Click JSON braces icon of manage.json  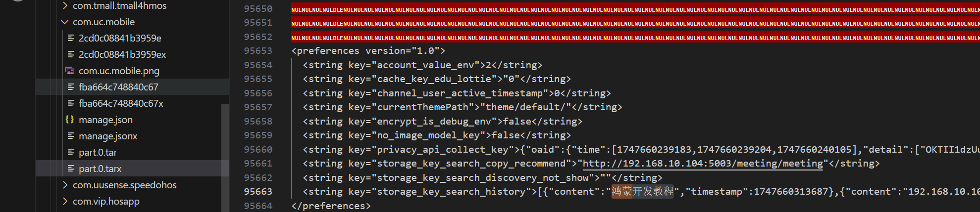[70, 120]
